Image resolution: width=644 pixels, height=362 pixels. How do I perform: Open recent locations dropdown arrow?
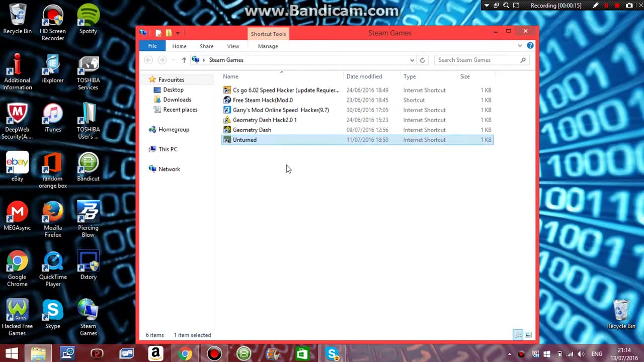pyautogui.click(x=173, y=60)
